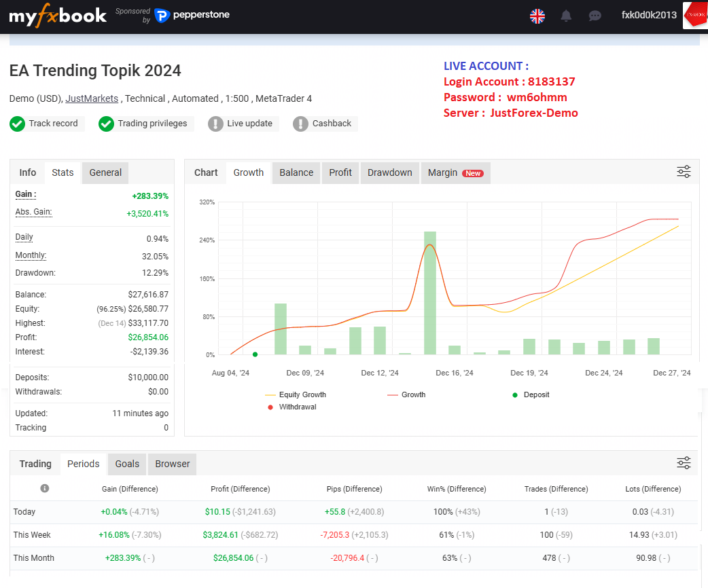
Task: Switch to the Browser tab
Action: click(x=172, y=464)
